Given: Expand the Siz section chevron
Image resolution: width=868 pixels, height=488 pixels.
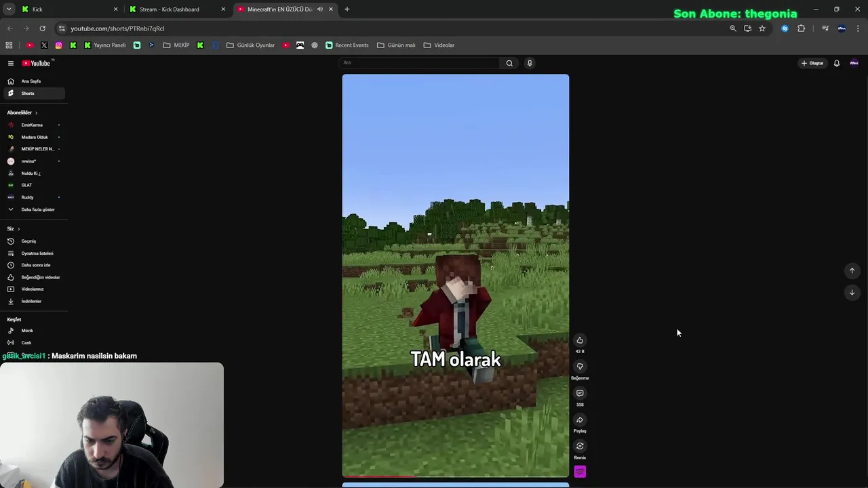Looking at the screenshot, I should point(18,229).
